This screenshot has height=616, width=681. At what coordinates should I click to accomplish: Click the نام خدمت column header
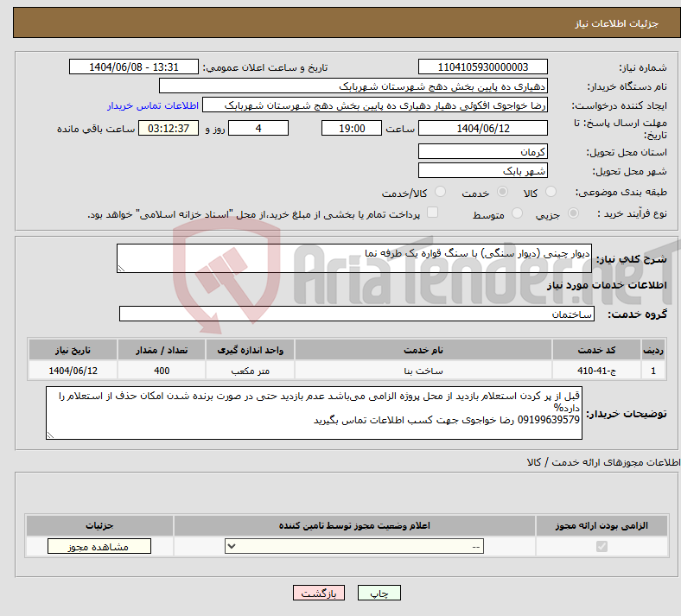(423, 350)
